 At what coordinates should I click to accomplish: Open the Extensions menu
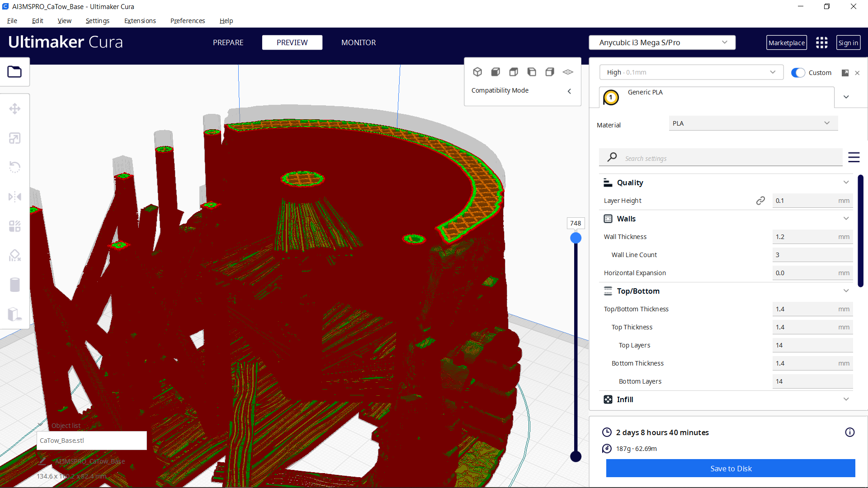point(140,21)
